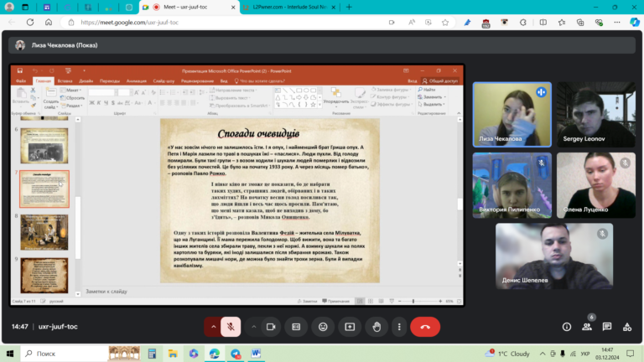Open the Слайд-шоу ribbon tab
Viewport: 644px width, 362px height.
tap(164, 80)
